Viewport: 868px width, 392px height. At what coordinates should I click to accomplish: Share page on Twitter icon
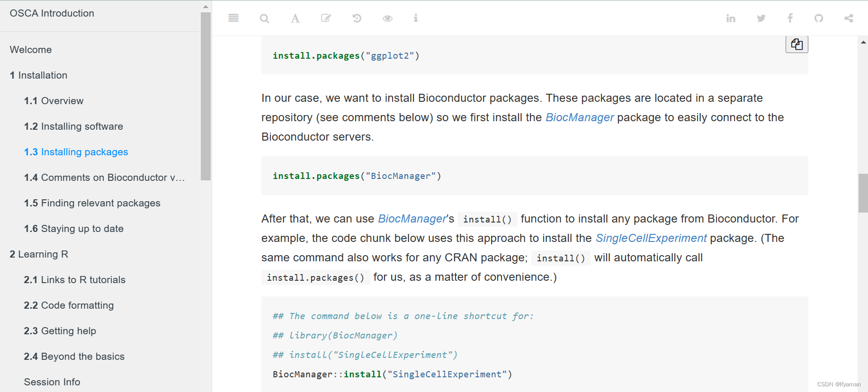point(761,18)
